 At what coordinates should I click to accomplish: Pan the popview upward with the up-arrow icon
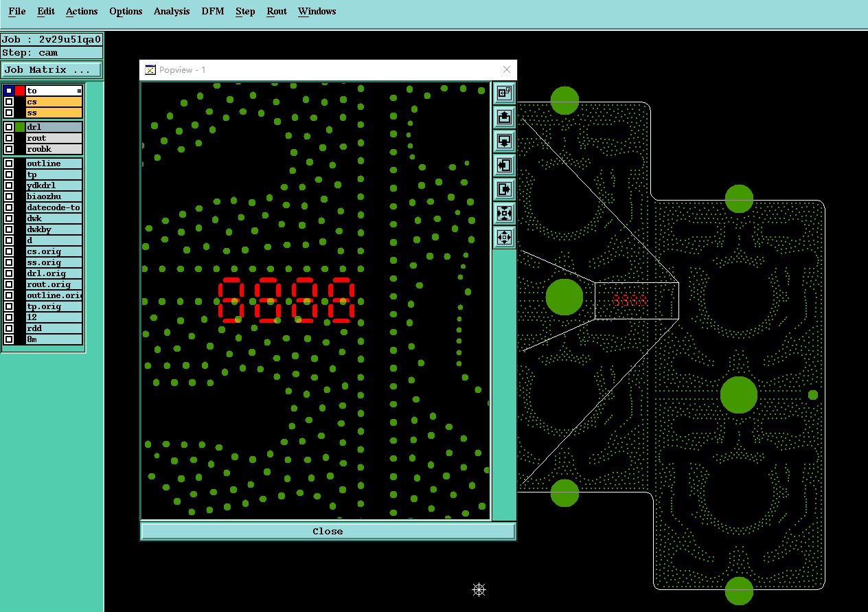[x=504, y=117]
